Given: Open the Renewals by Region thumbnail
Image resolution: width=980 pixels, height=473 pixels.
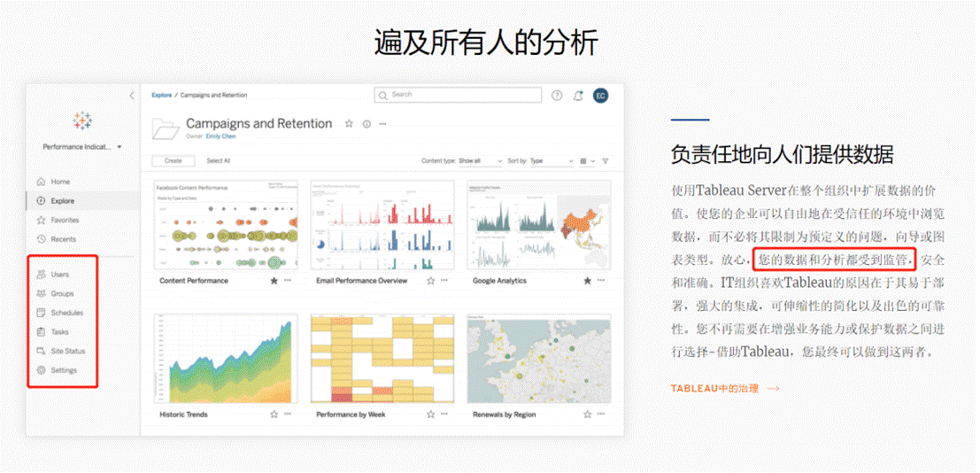Looking at the screenshot, I should point(539,359).
